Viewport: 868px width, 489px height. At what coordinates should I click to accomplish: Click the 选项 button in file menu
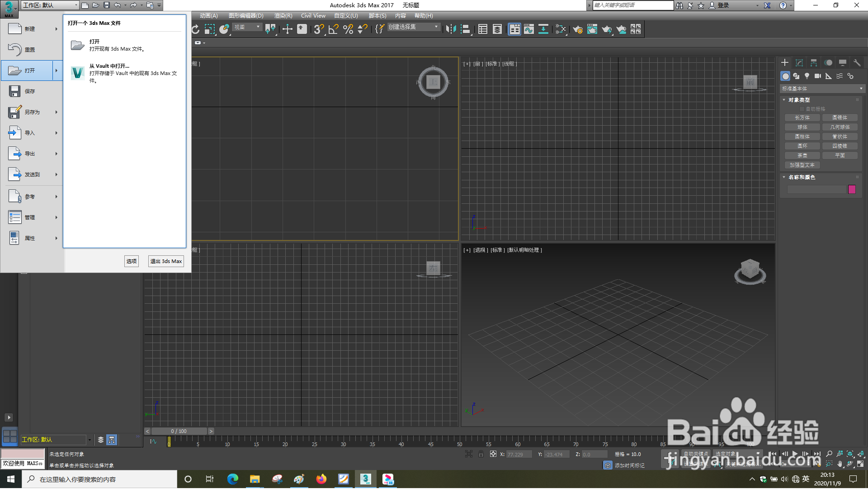(132, 261)
